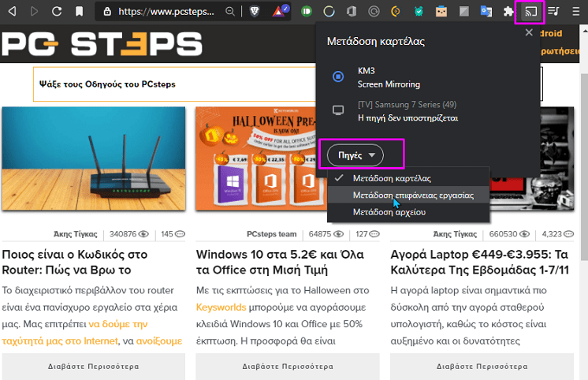Click Διαβάστε Περισσότερα under laptop article
This screenshot has height=380, width=588.
tap(482, 367)
